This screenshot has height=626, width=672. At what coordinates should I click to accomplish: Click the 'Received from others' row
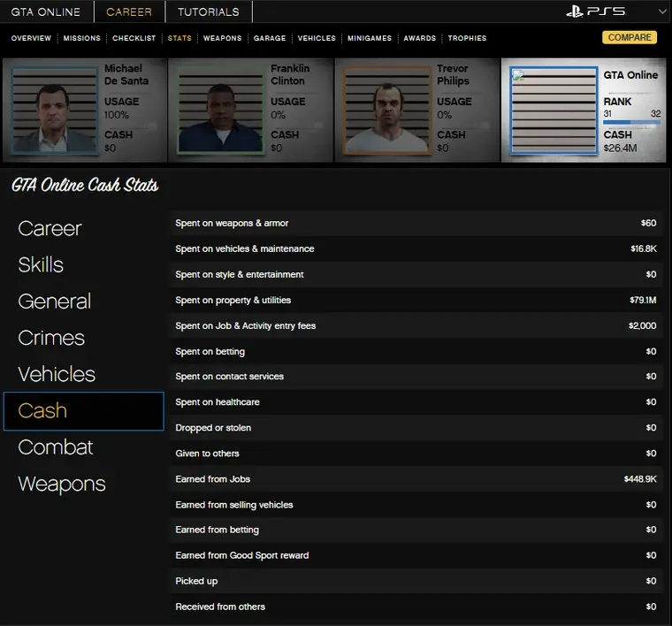(416, 607)
